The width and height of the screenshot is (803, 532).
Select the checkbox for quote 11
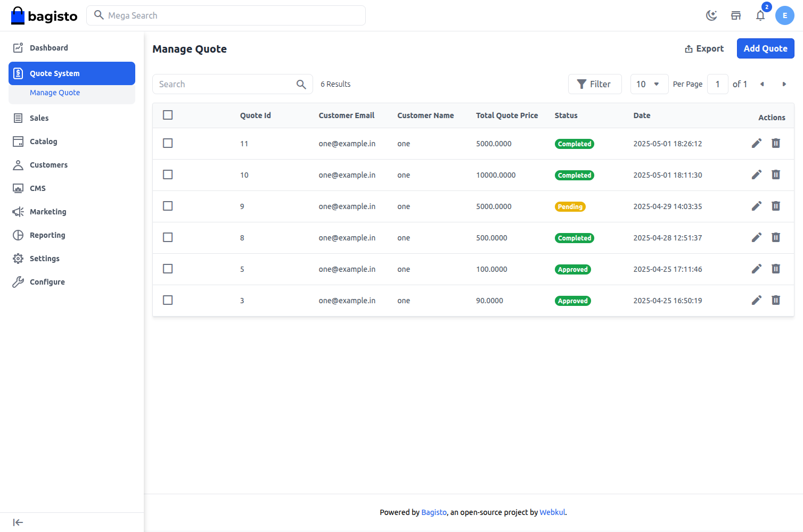[x=168, y=143]
